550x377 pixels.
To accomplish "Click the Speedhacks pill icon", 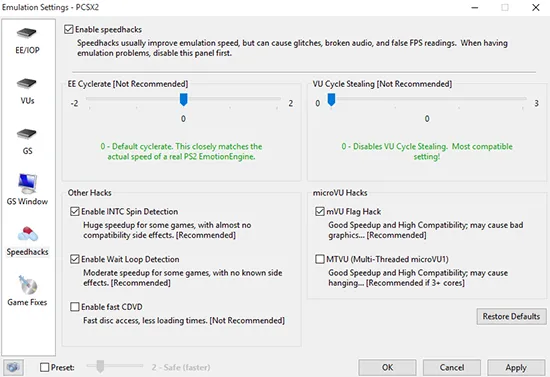I will [27, 234].
